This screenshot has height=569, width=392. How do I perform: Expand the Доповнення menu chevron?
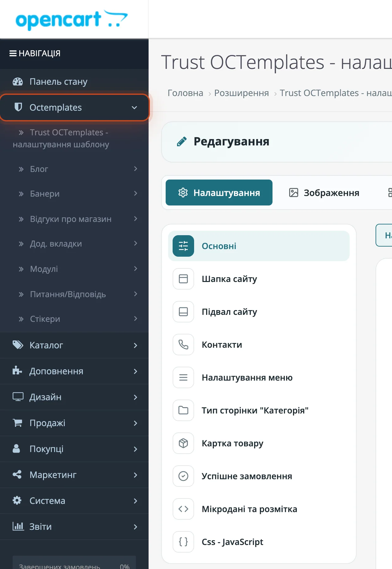point(136,371)
